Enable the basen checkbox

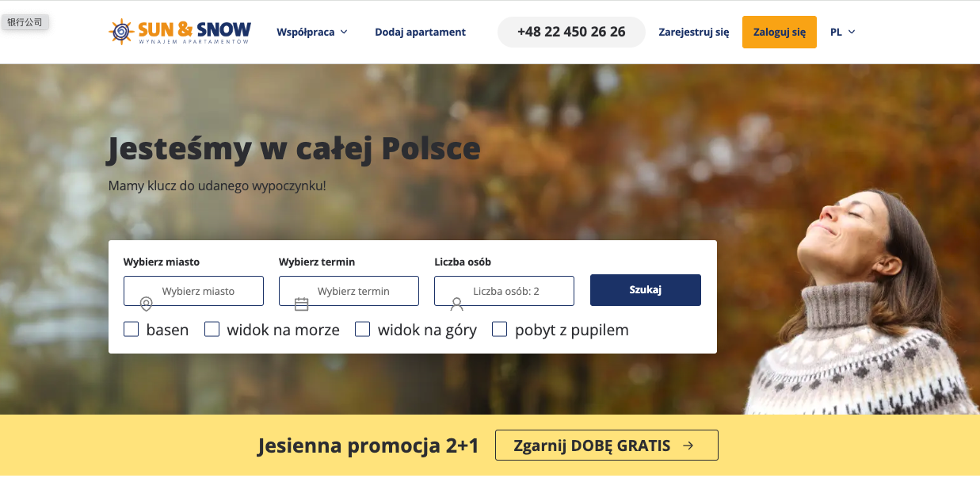pyautogui.click(x=132, y=329)
